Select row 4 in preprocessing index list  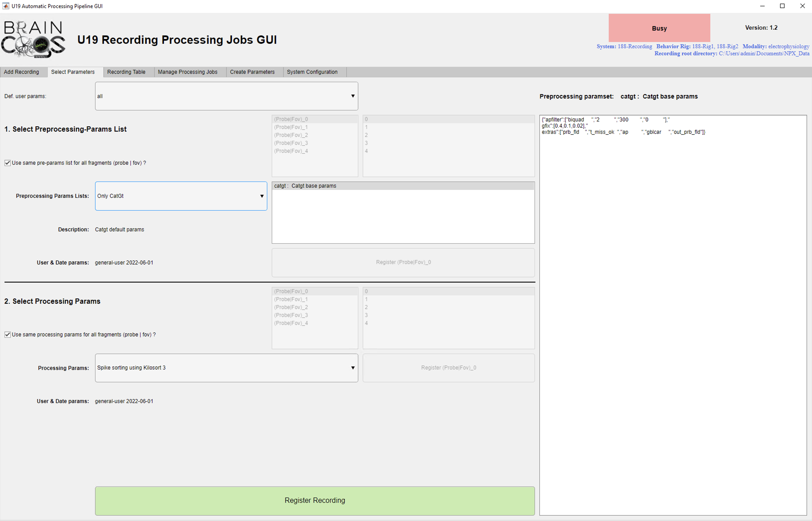coord(448,151)
